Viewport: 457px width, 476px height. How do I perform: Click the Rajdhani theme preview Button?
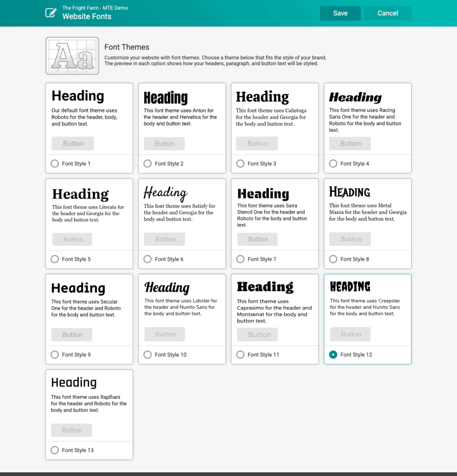point(72,430)
